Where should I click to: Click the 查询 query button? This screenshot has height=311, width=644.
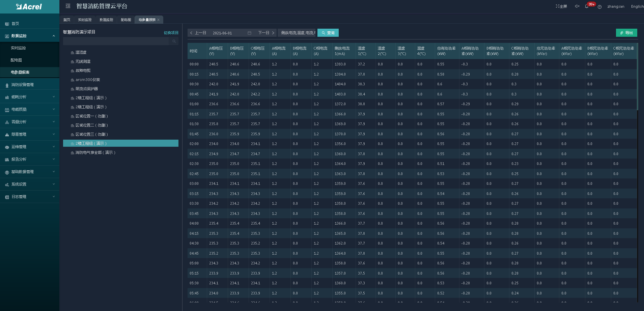[x=328, y=33]
